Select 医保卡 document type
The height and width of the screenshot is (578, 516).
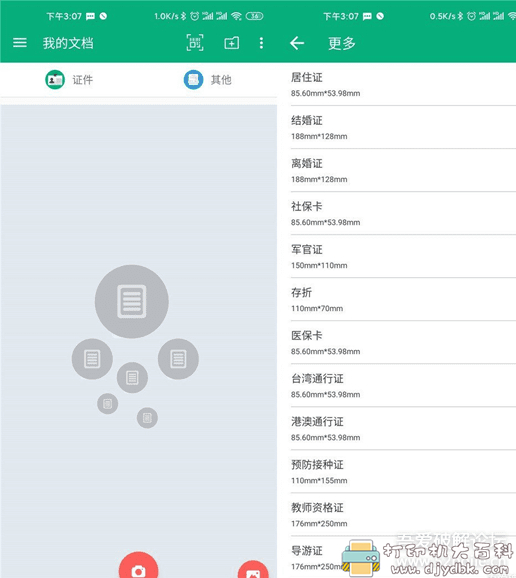[403, 343]
